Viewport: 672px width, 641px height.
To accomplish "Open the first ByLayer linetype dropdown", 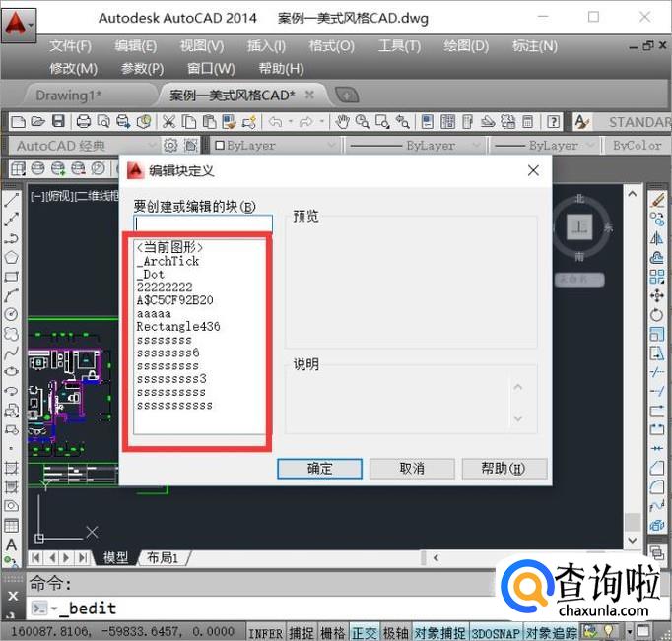I will coord(415,146).
